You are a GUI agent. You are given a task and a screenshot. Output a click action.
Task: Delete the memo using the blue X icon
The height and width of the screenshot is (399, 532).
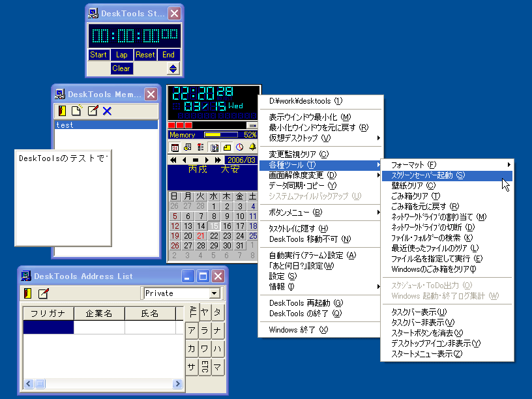[107, 111]
